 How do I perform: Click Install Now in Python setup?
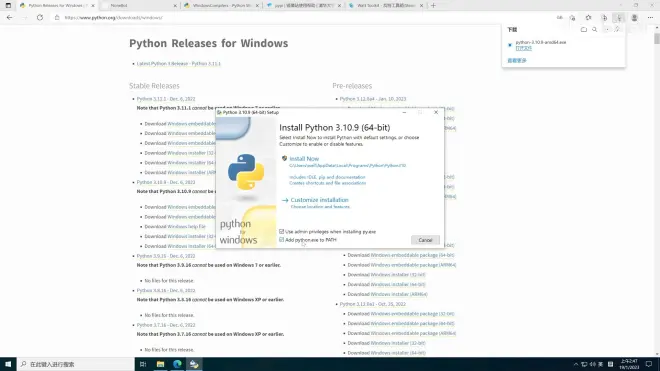[304, 159]
